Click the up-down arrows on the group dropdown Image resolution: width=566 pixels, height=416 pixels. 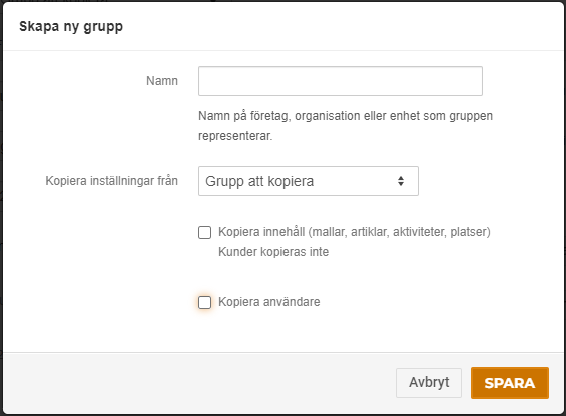401,181
